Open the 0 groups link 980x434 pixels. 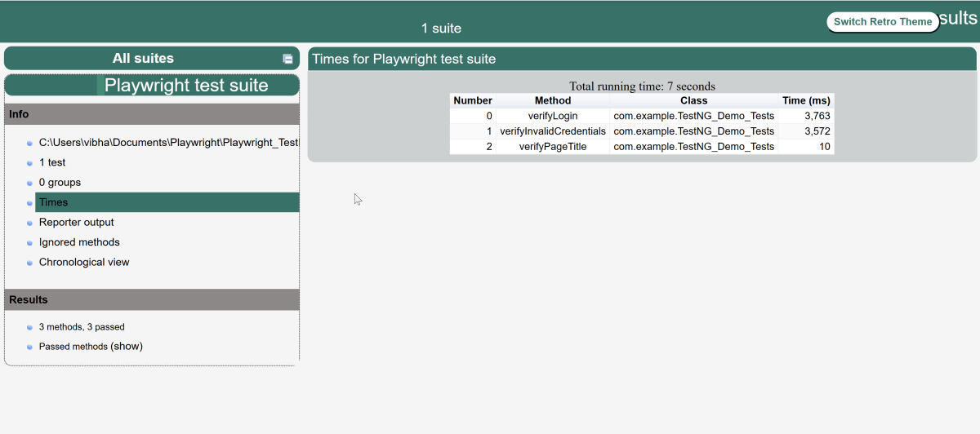click(60, 183)
